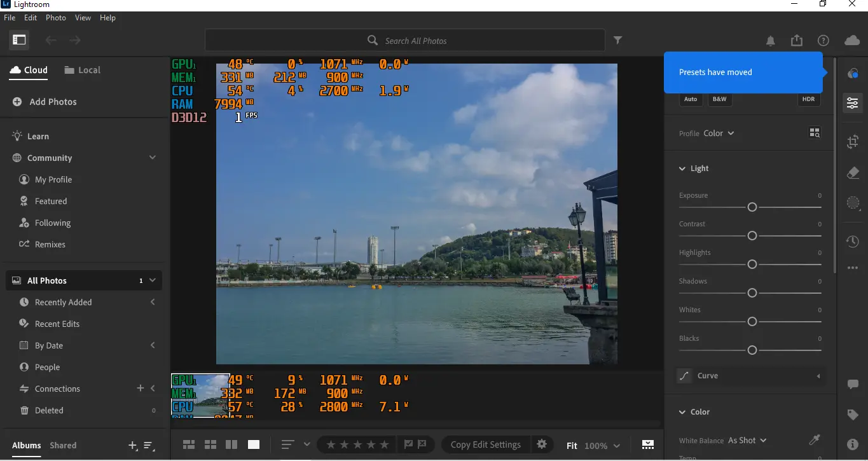Open the photo info icon
868x461 pixels.
tap(853, 444)
